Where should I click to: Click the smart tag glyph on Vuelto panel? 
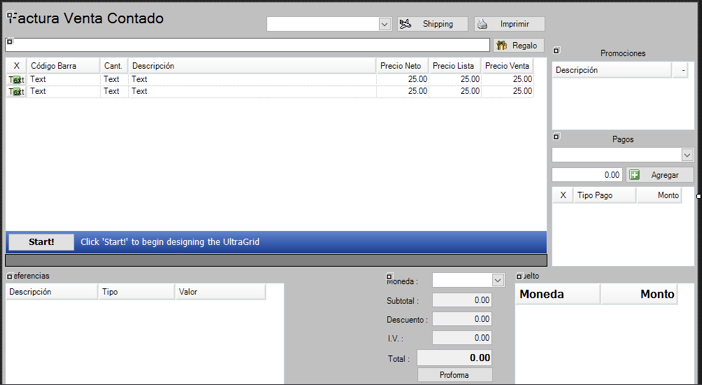(x=519, y=277)
